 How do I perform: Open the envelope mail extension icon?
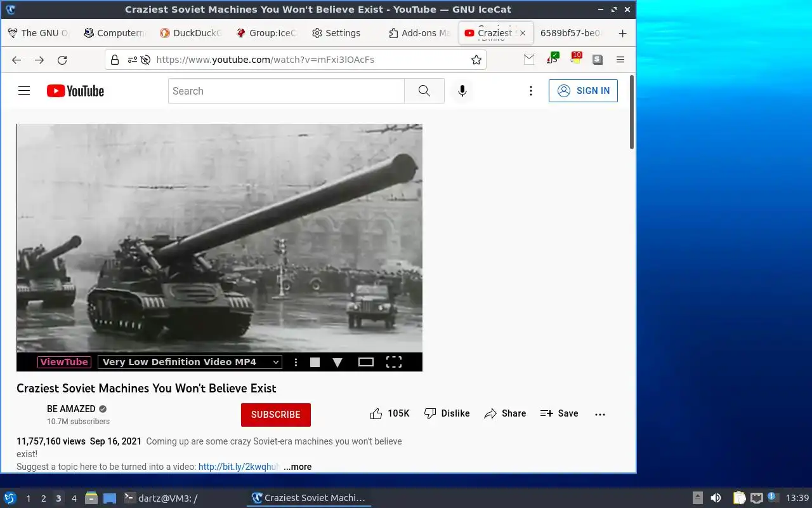(x=529, y=59)
